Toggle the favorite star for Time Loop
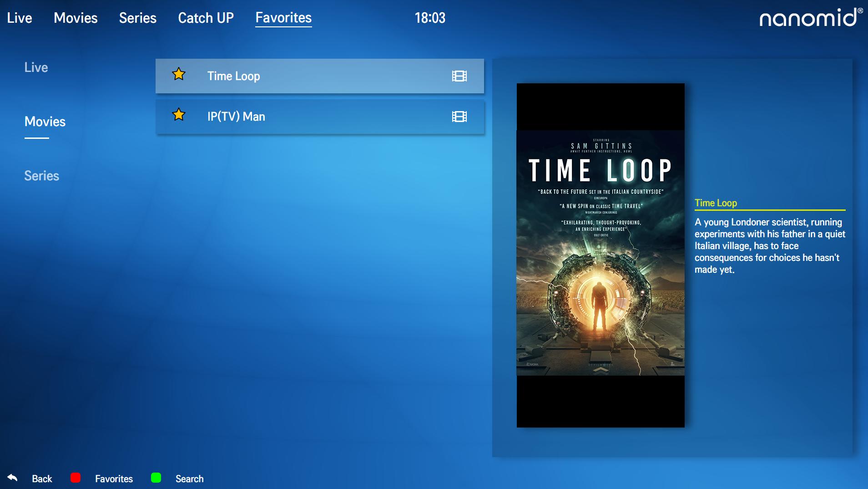The image size is (868, 489). click(179, 74)
